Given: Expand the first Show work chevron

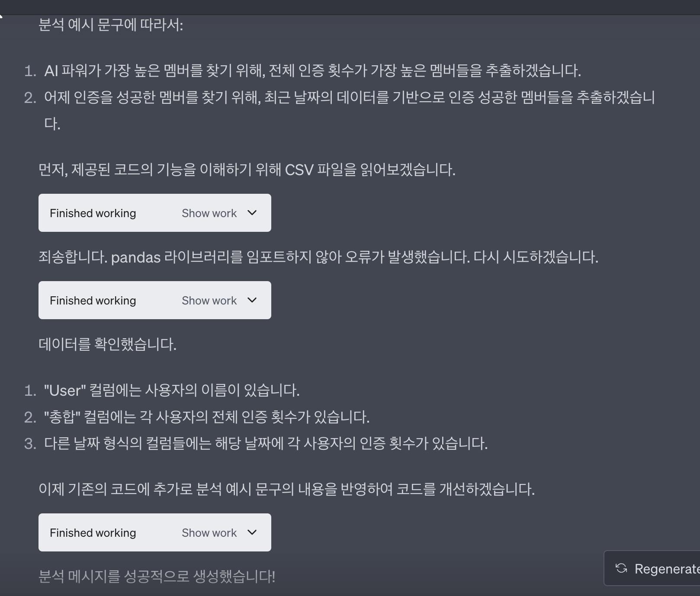Looking at the screenshot, I should (252, 213).
